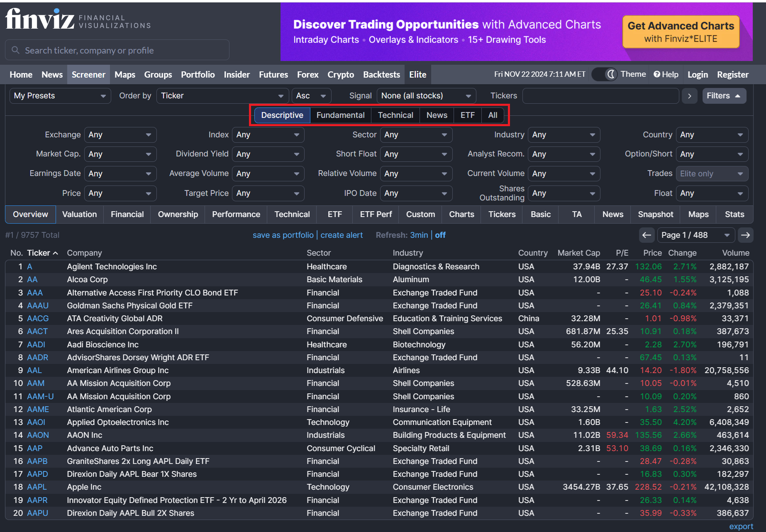
Task: Open the AAPL ticker link
Action: pos(37,487)
